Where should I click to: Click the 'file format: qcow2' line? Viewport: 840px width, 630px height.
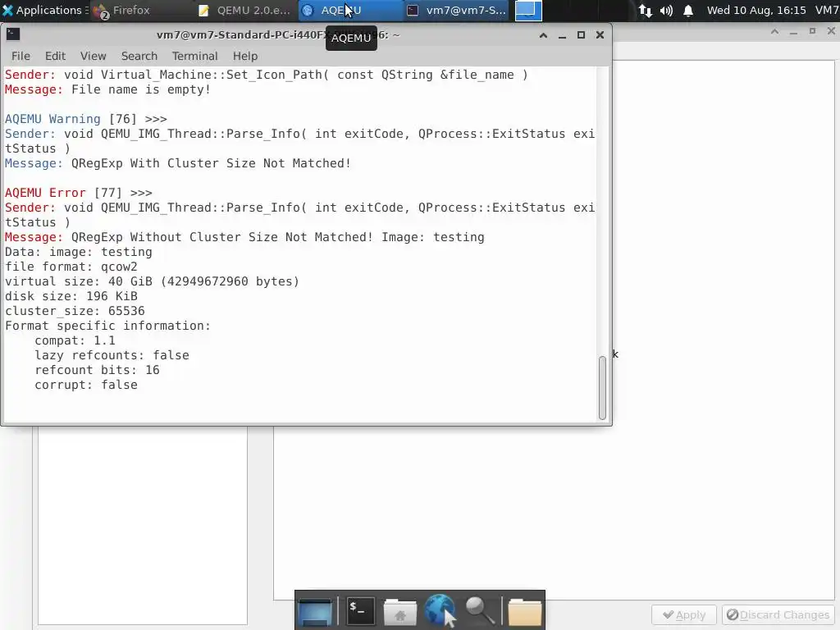click(x=71, y=267)
